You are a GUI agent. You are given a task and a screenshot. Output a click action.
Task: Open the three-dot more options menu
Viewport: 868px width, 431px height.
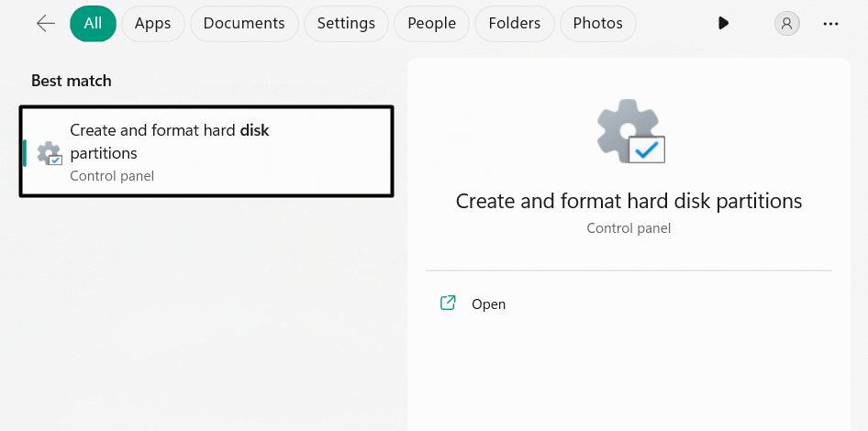(x=831, y=24)
